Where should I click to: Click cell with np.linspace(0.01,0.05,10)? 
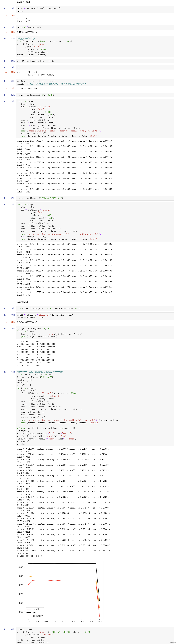(95, 95)
